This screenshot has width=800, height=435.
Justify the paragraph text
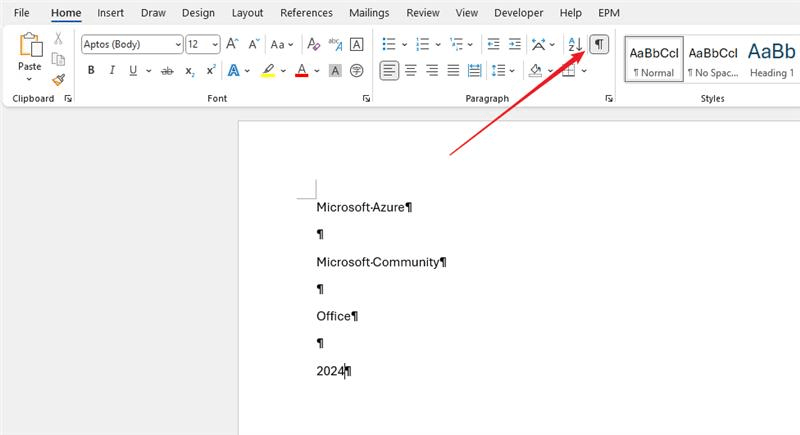454,70
